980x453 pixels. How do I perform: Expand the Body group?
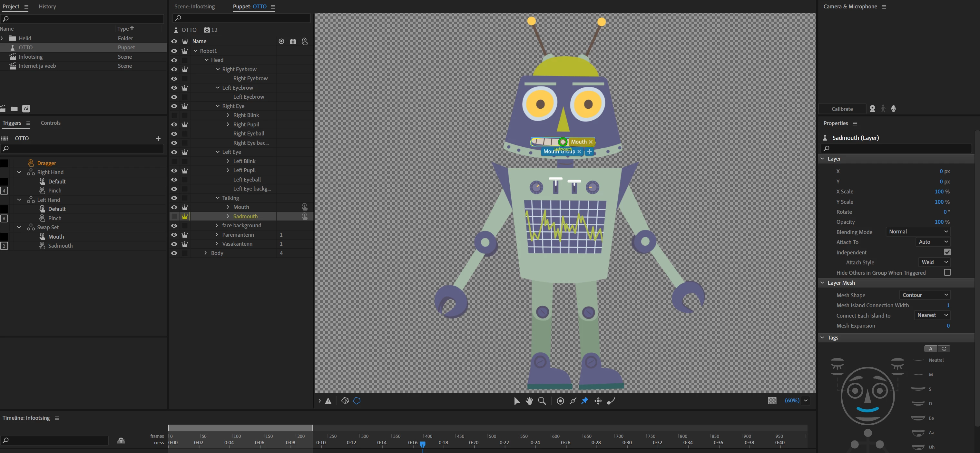pyautogui.click(x=206, y=253)
